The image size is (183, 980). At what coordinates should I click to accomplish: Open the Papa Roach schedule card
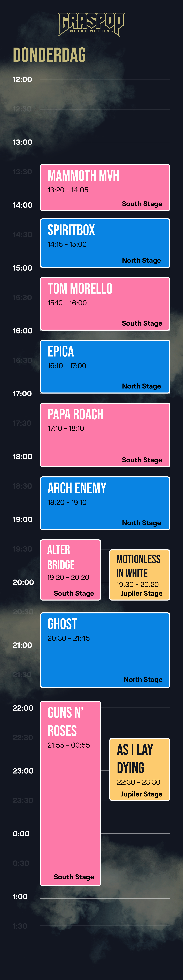coord(105,435)
